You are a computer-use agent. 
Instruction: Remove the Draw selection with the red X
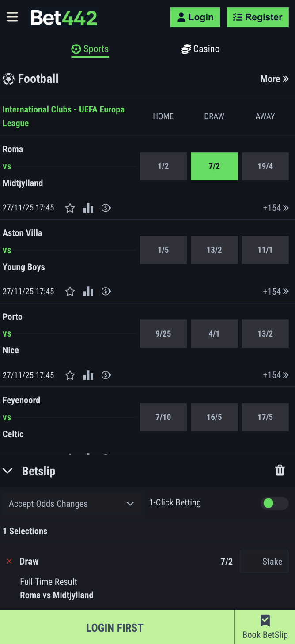click(x=9, y=561)
